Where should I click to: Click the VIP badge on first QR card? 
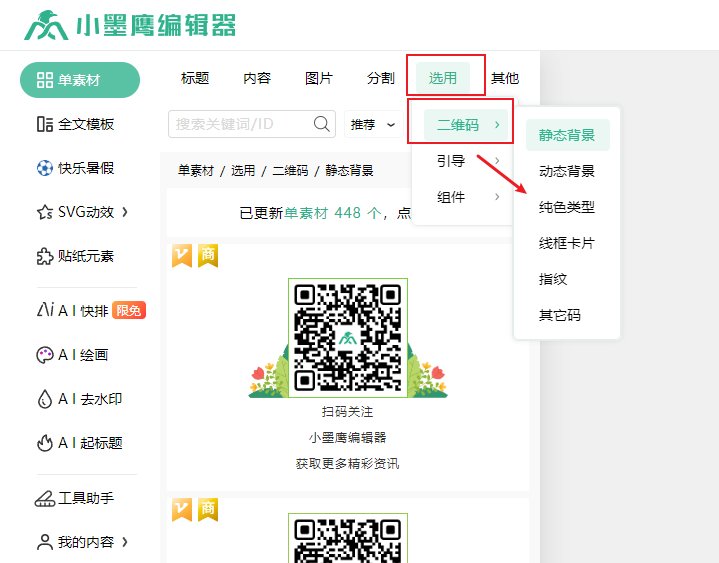[182, 255]
